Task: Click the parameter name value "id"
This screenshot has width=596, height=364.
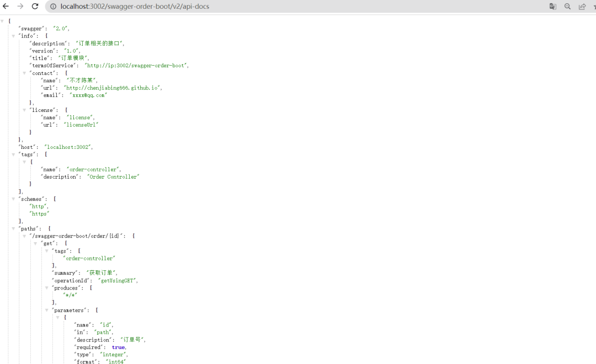Action: (105, 325)
